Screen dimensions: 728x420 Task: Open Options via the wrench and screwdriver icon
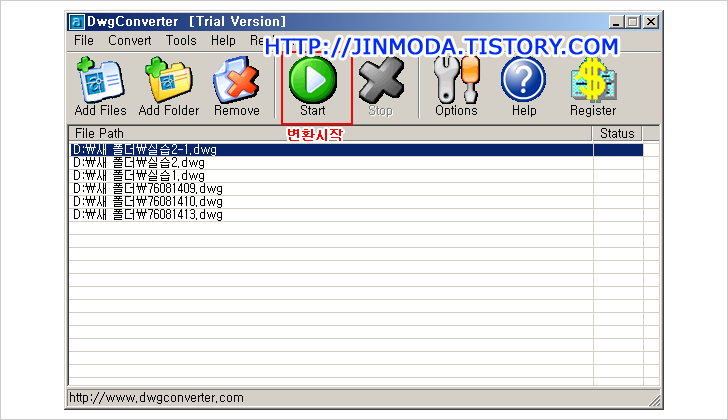point(456,87)
